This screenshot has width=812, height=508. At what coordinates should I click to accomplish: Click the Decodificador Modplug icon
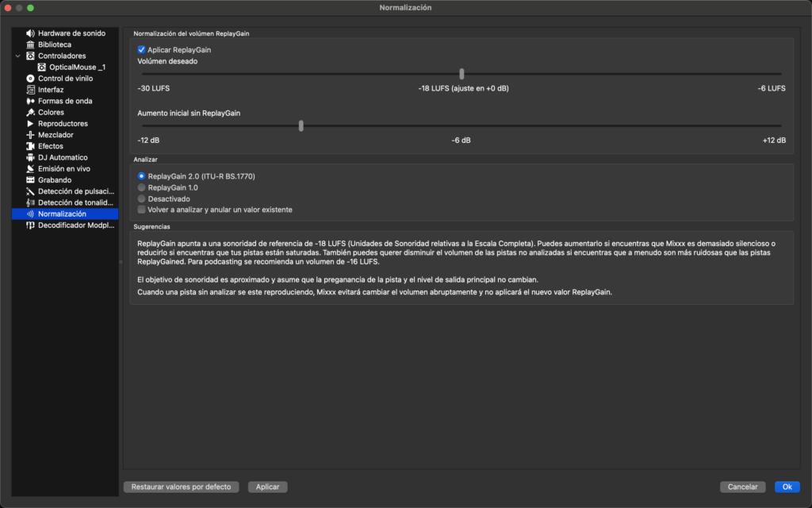point(31,225)
